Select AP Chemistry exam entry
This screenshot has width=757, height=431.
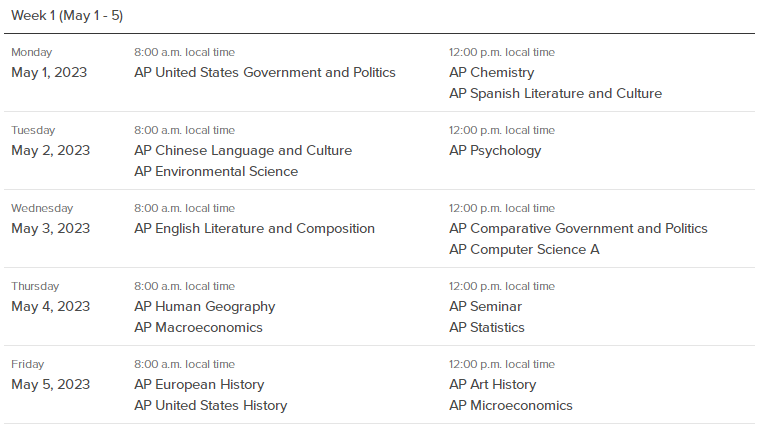pyautogui.click(x=491, y=72)
